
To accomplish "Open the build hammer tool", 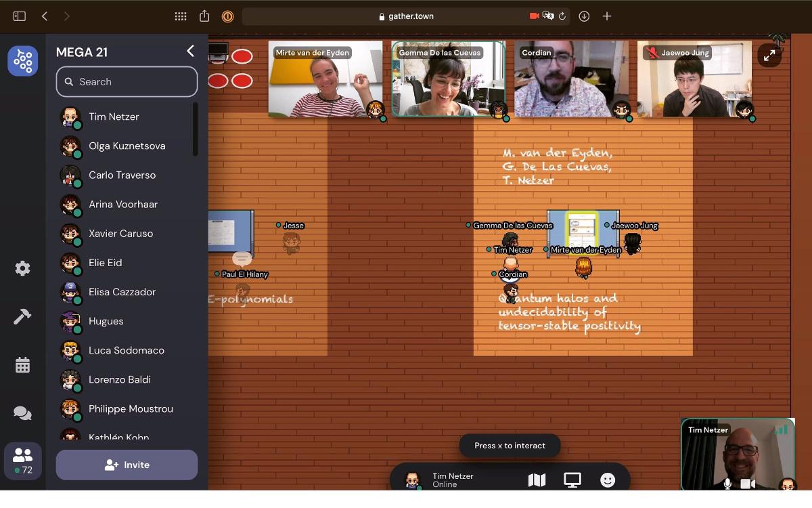I will (22, 316).
